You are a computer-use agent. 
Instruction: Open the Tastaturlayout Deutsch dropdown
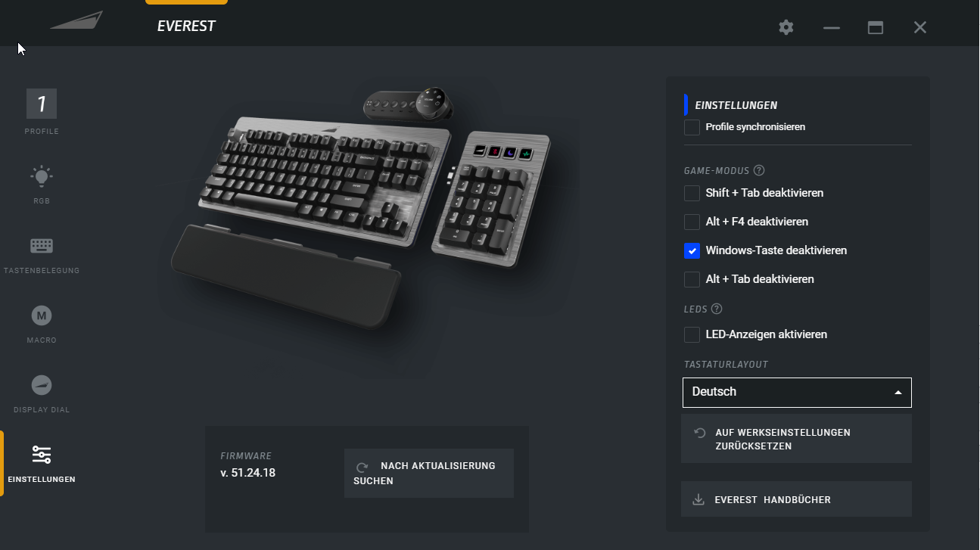click(797, 392)
